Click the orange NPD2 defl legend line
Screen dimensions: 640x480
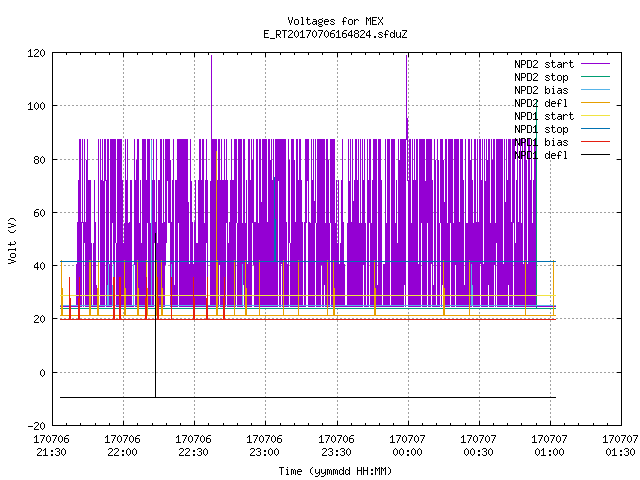(595, 103)
